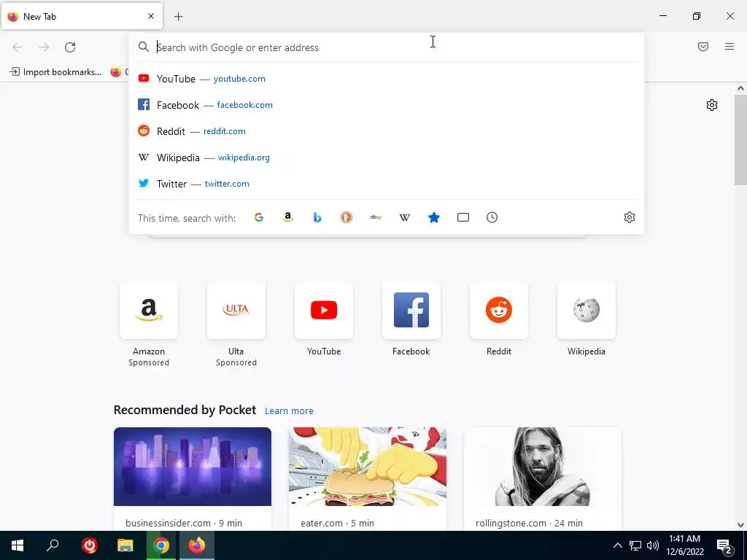This screenshot has width=747, height=560.
Task: Open the Windows Start menu
Action: point(18,545)
